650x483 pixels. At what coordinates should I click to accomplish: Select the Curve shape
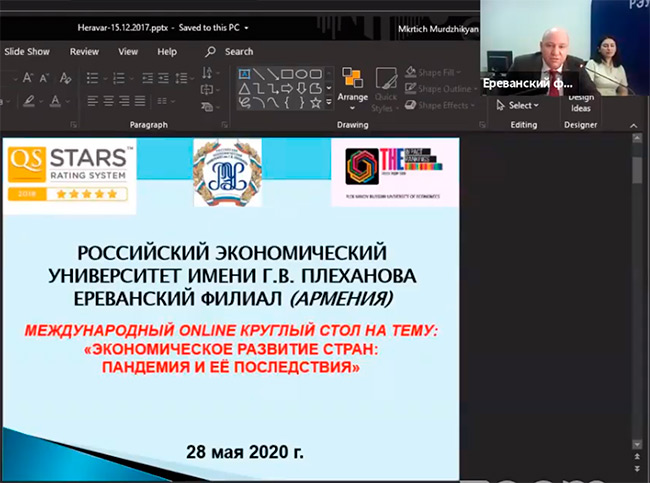[x=273, y=102]
